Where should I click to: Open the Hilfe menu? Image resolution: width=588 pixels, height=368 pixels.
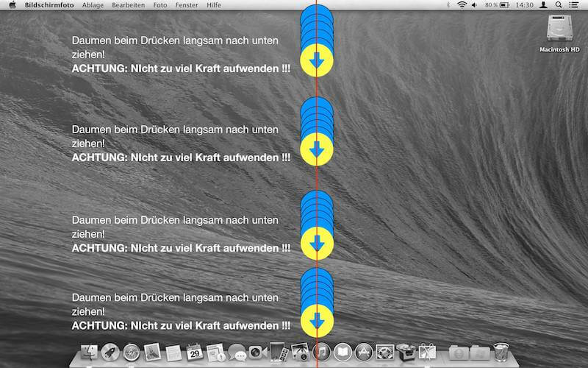(214, 5)
